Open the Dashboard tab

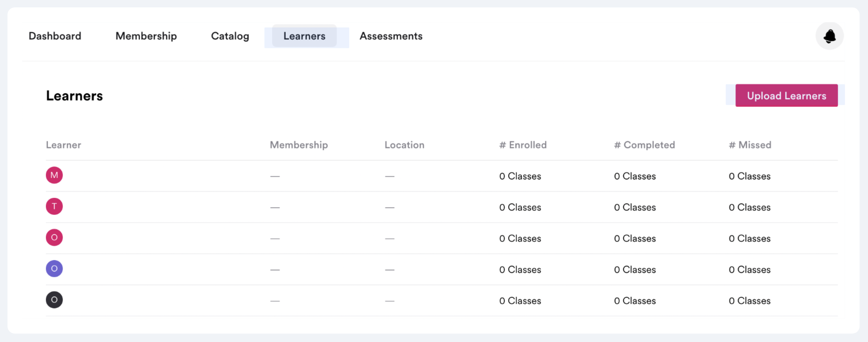pos(55,36)
